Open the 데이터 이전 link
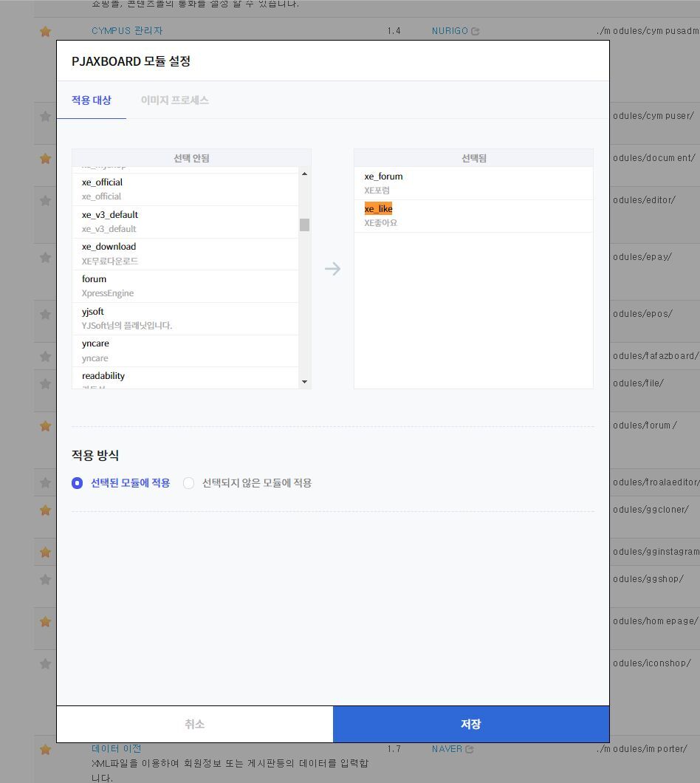700x783 pixels. [x=117, y=748]
